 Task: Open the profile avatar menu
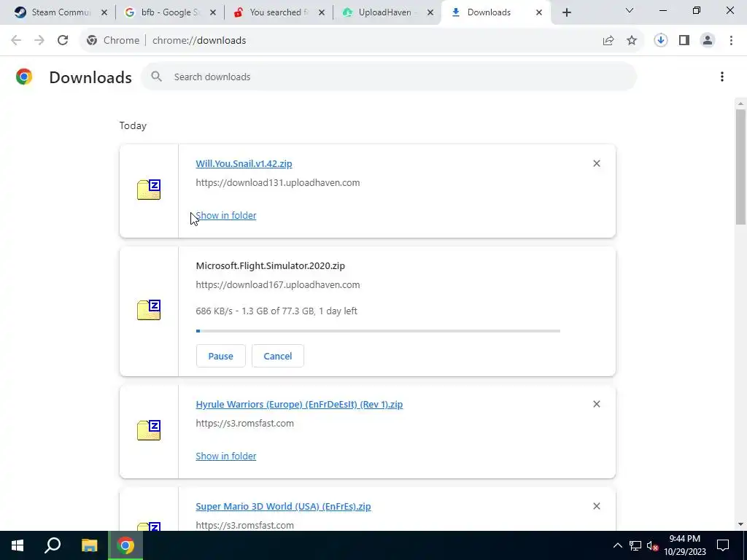pyautogui.click(x=708, y=41)
